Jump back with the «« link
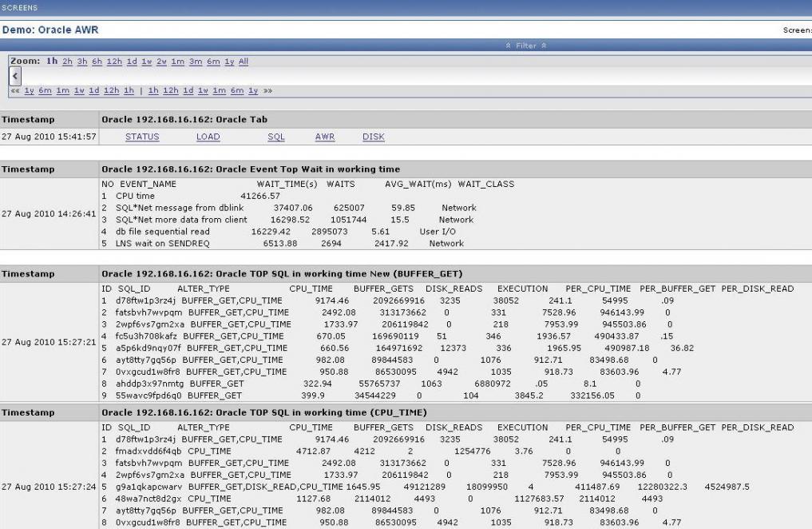Image resolution: width=812 pixels, height=529 pixels. [15, 90]
